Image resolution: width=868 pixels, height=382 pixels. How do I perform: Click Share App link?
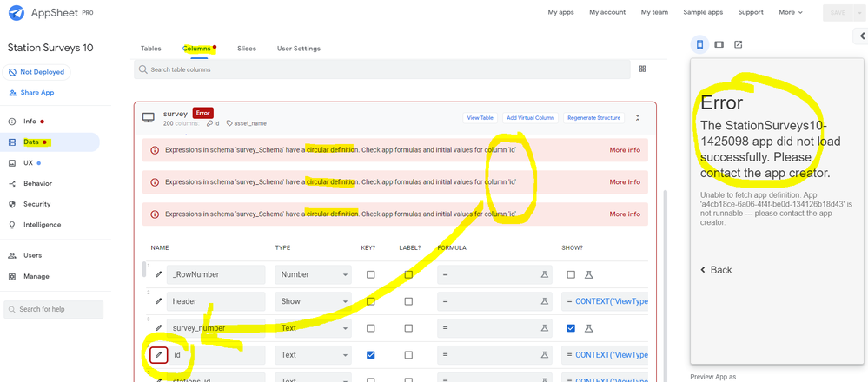(x=31, y=93)
